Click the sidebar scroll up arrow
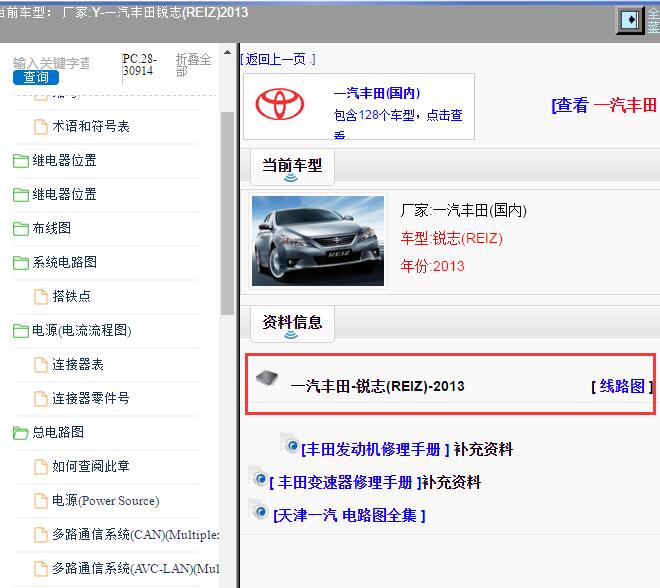660x588 pixels. pyautogui.click(x=227, y=52)
